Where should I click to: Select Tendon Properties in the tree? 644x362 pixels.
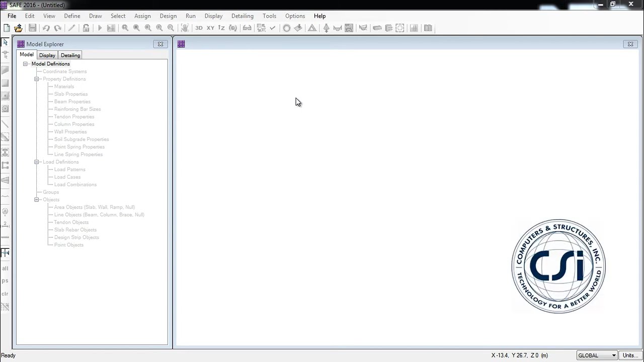[x=74, y=117]
